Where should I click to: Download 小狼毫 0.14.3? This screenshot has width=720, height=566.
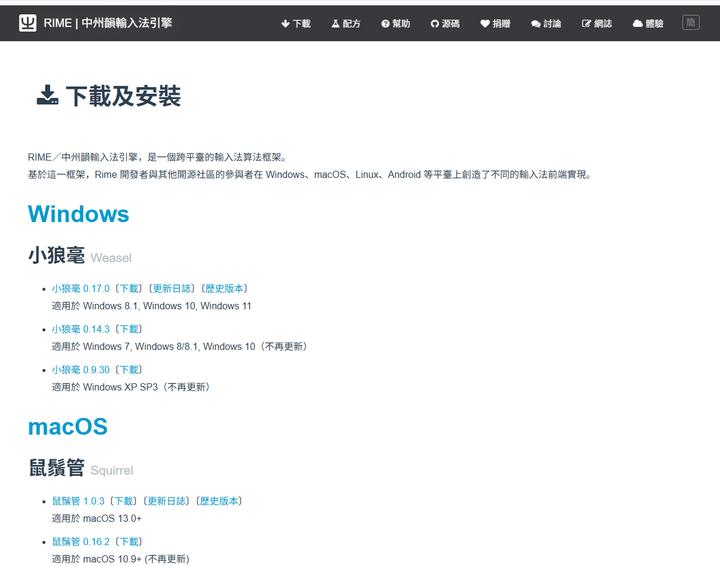click(x=129, y=329)
